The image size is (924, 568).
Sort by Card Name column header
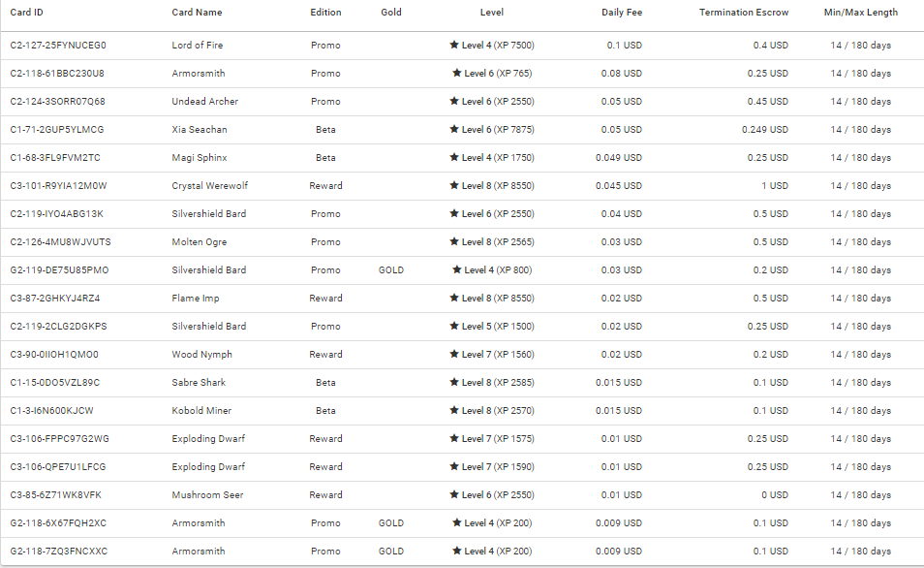pyautogui.click(x=197, y=13)
